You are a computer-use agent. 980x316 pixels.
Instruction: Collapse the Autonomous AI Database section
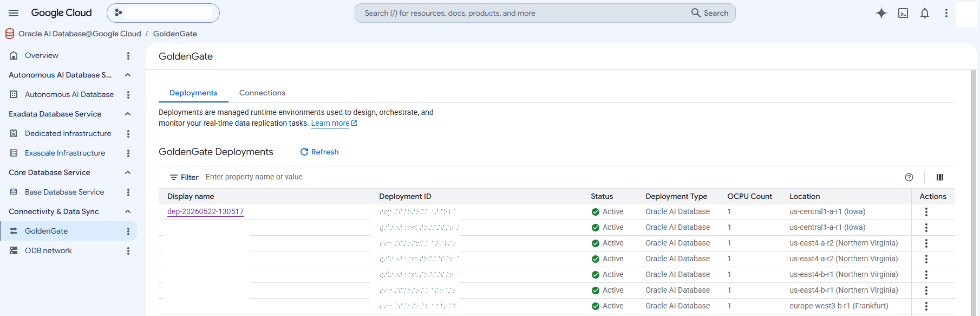point(128,75)
